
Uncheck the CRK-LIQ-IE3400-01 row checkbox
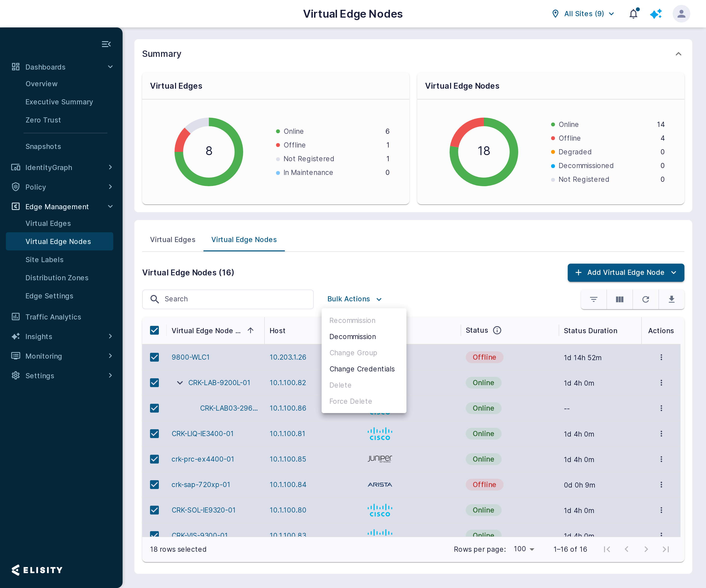[154, 433]
